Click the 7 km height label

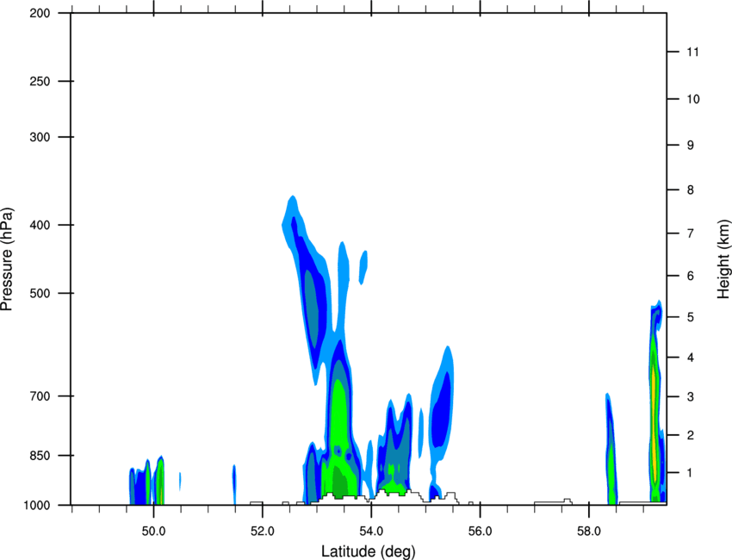(x=691, y=233)
